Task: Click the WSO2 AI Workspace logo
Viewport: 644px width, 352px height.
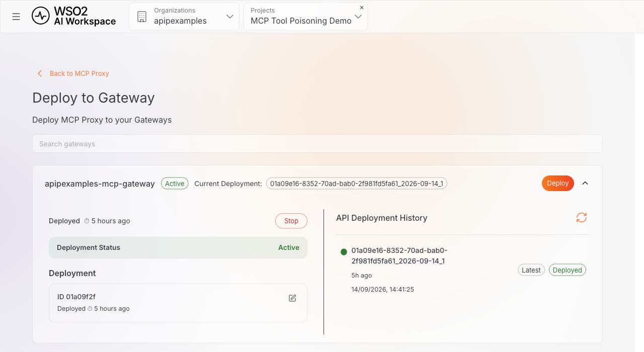Action: click(x=73, y=16)
